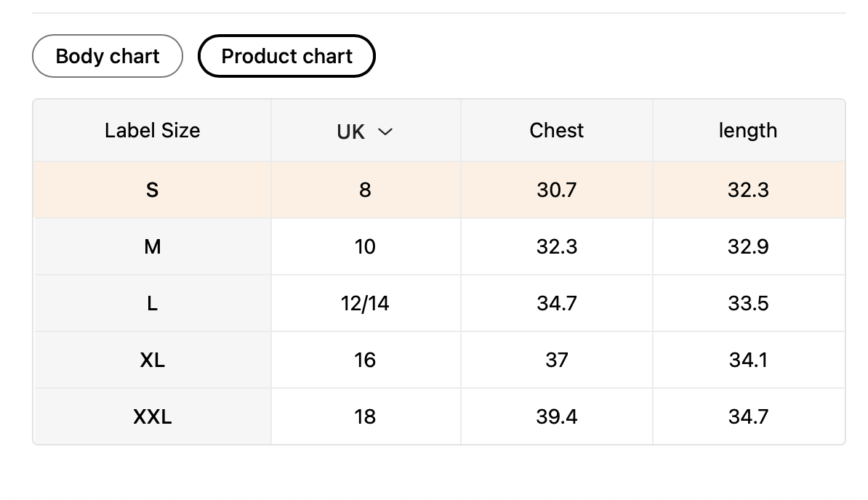Screen dimensions: 868x500
Task: Click the 34.1 length measurement cell
Action: click(748, 360)
